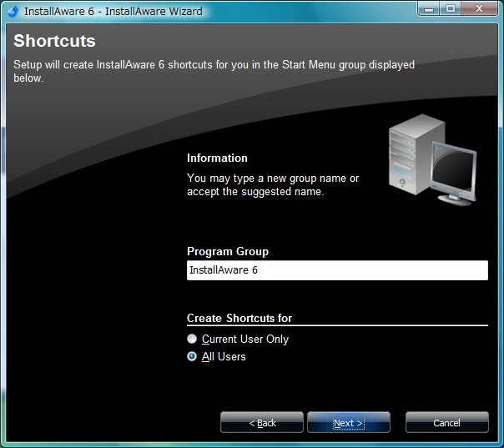Click the computer tower and monitor image
Image resolution: width=504 pixels, height=448 pixels.
point(432,159)
